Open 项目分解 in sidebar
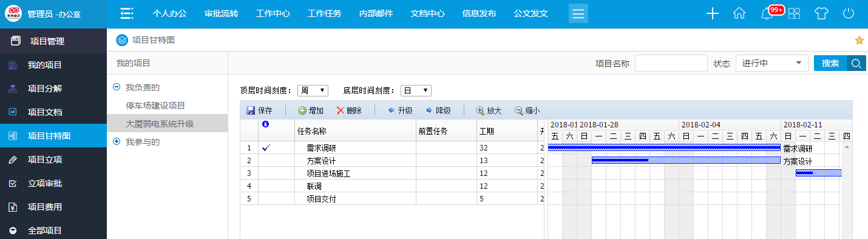Screen dimensions: 868x239 [x=53, y=89]
